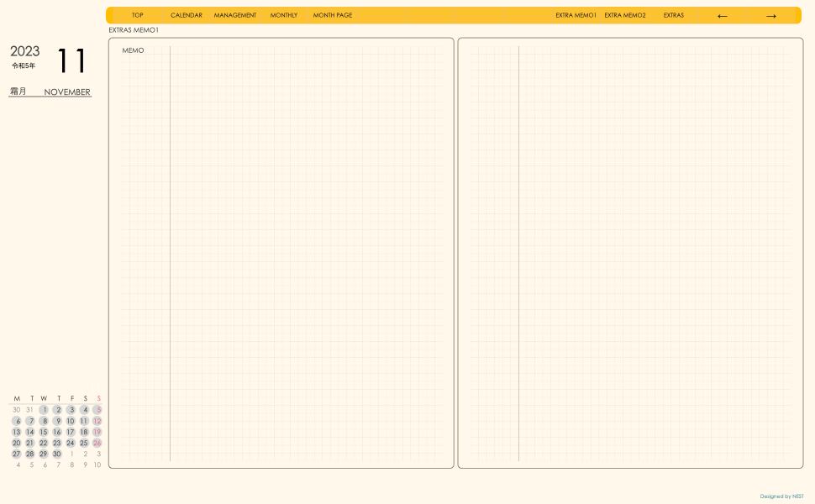Image resolution: width=815 pixels, height=504 pixels.
Task: Open the EXTRA MEMO1 tab
Action: tap(576, 15)
